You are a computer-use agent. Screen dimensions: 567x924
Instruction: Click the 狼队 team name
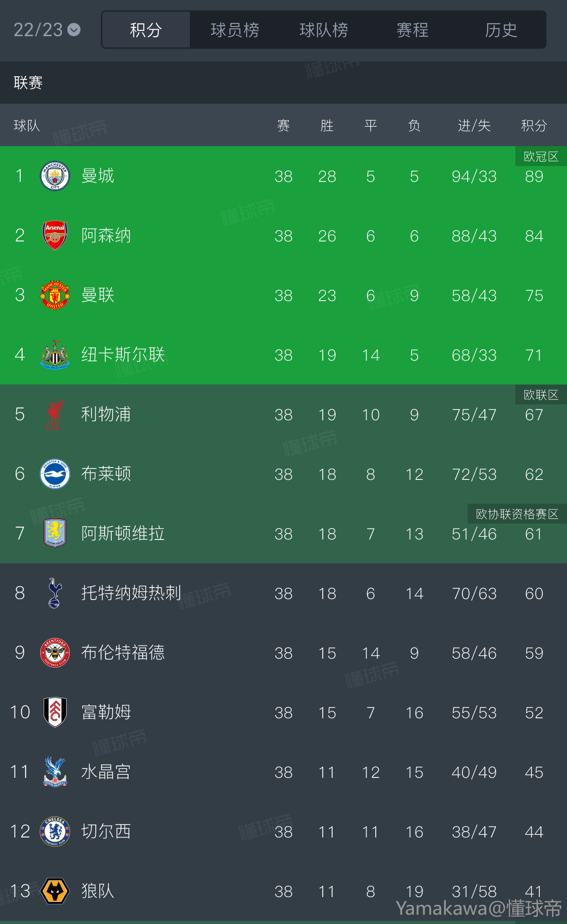coord(98,891)
